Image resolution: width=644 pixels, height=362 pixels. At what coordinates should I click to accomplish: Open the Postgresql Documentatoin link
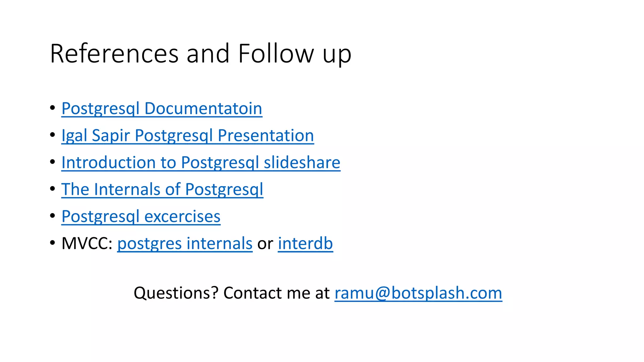click(x=162, y=109)
